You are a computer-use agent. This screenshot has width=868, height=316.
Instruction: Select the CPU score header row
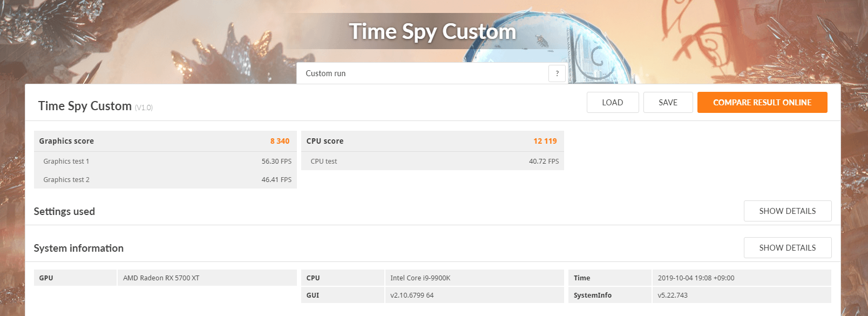click(x=432, y=141)
